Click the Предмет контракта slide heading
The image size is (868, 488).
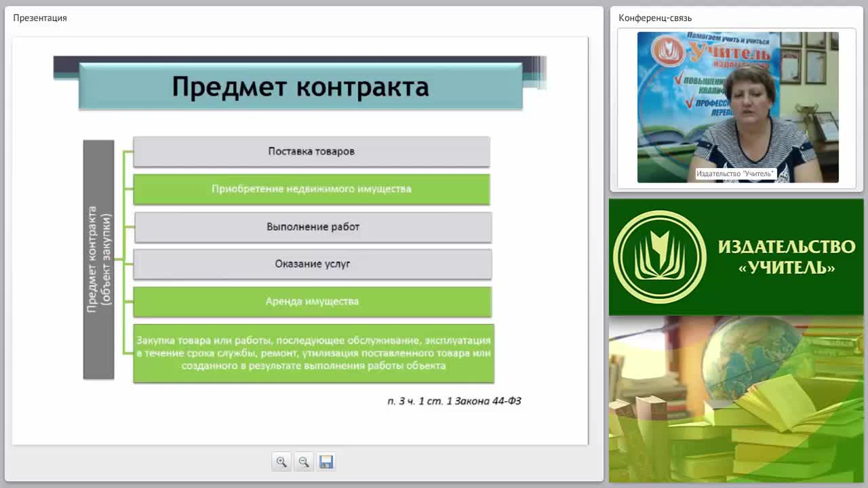click(x=300, y=87)
